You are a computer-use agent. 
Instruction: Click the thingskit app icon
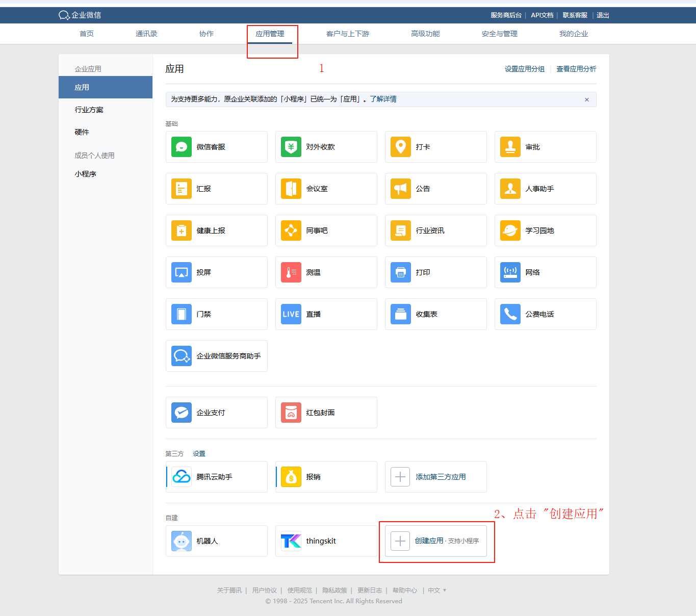291,541
